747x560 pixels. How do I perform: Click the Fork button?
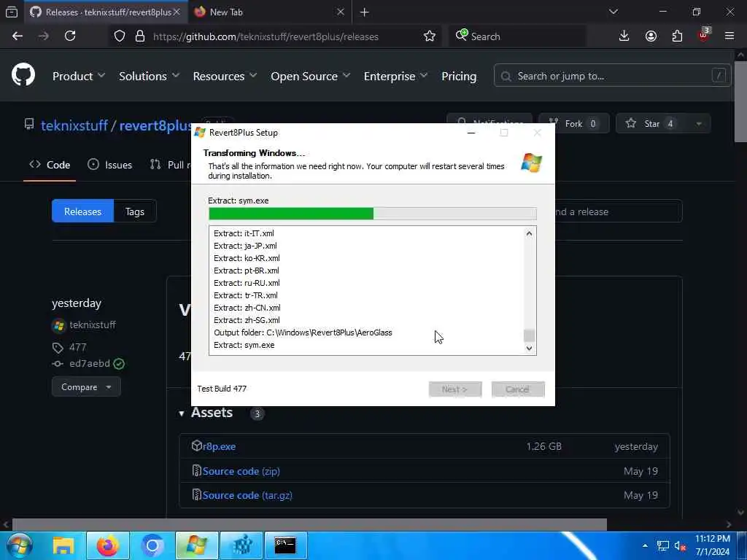tap(574, 124)
